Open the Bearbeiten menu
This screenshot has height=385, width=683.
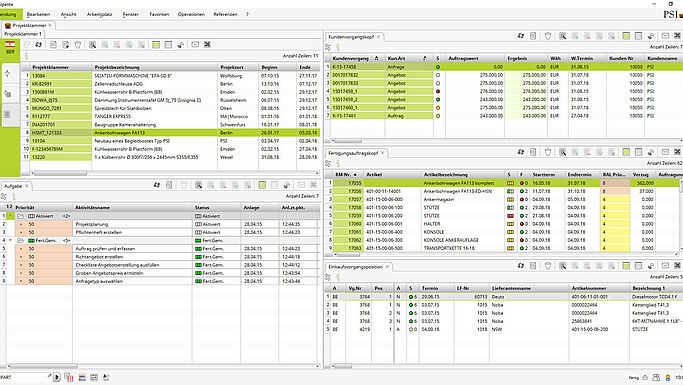click(38, 14)
